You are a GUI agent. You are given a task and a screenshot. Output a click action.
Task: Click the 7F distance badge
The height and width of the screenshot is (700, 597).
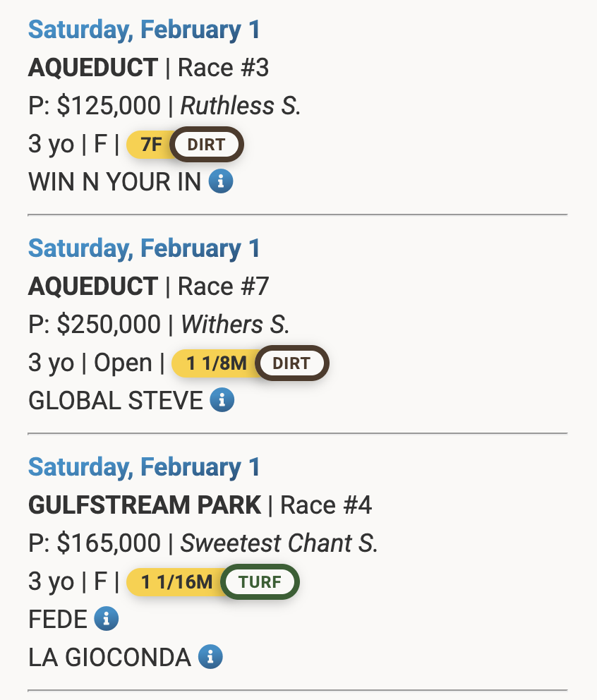pos(150,145)
